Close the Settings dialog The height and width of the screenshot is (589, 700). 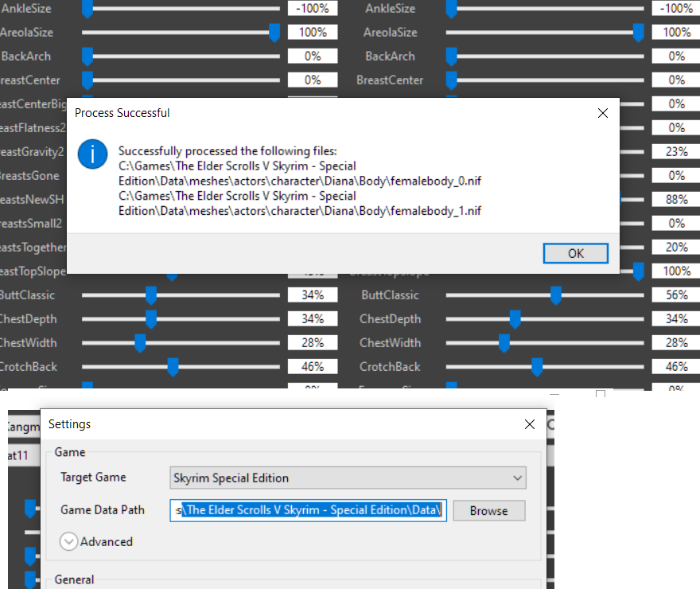[530, 424]
